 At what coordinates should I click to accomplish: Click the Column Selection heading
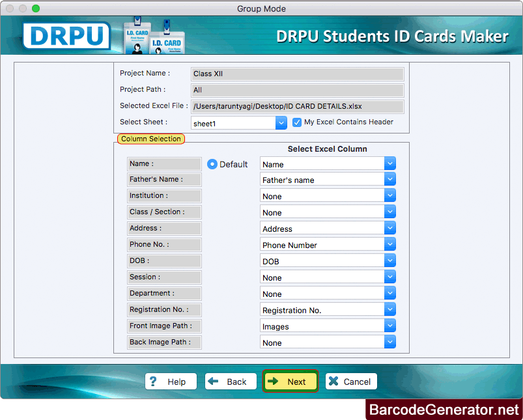(150, 139)
